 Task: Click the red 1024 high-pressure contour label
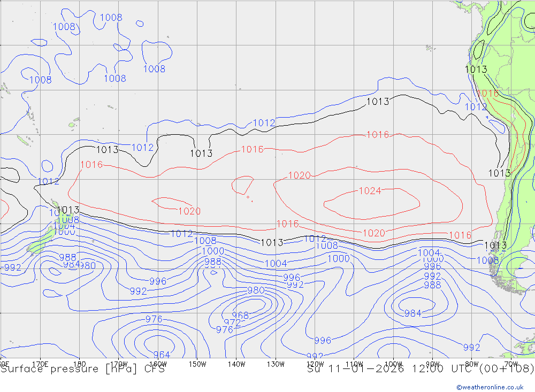click(x=370, y=191)
